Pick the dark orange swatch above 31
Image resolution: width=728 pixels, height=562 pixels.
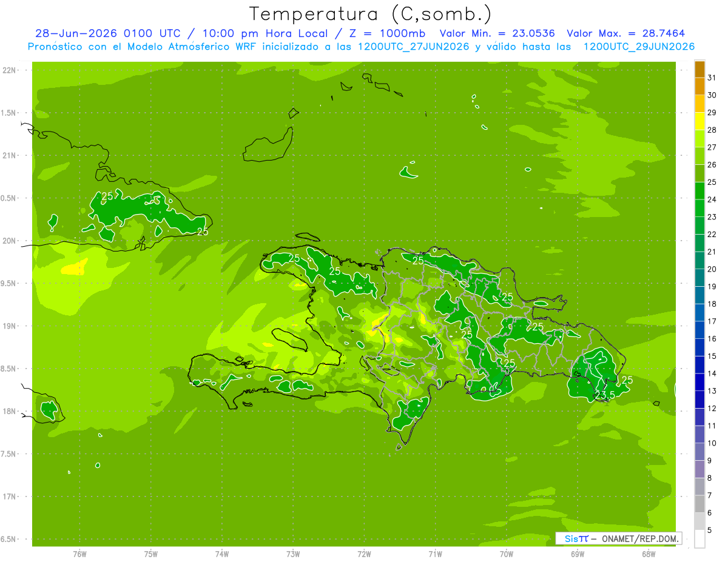(x=699, y=69)
